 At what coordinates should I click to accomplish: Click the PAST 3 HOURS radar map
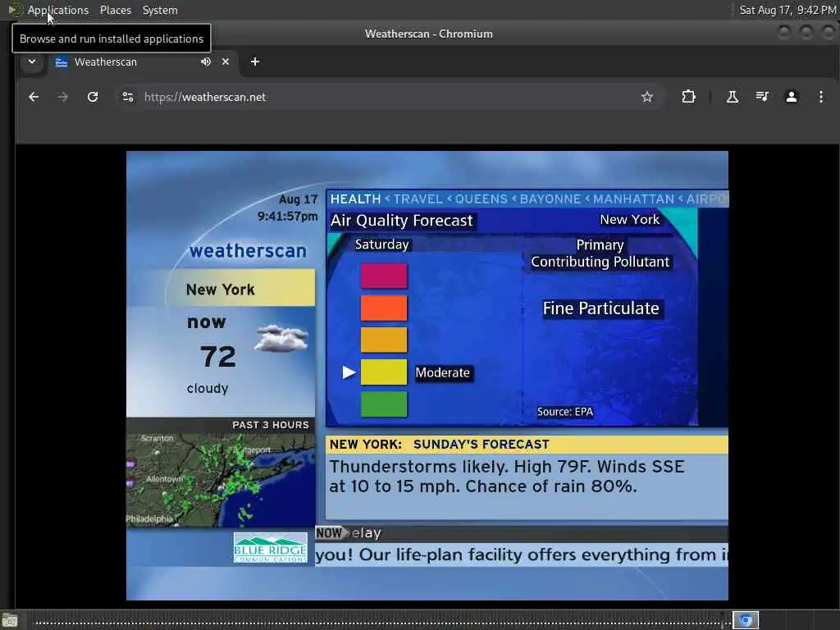tap(221, 479)
